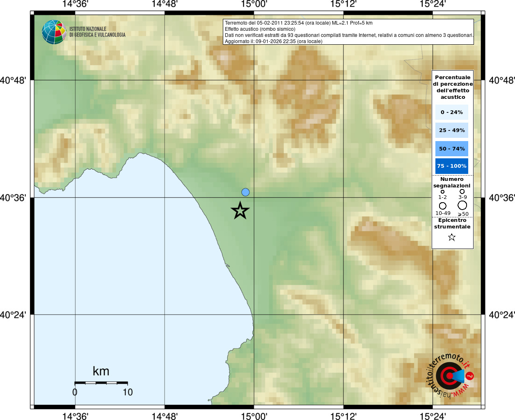
Task: Click the haisentitoilterremoto.it logo
Action: pos(450,376)
